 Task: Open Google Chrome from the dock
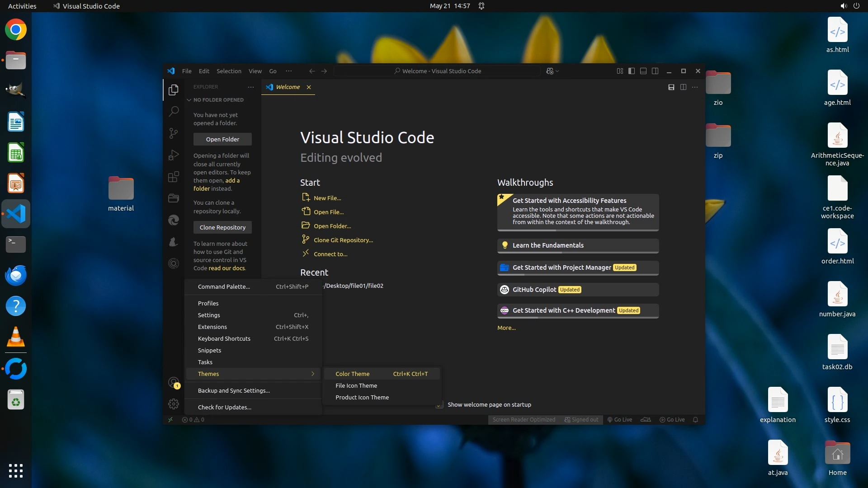pyautogui.click(x=16, y=30)
